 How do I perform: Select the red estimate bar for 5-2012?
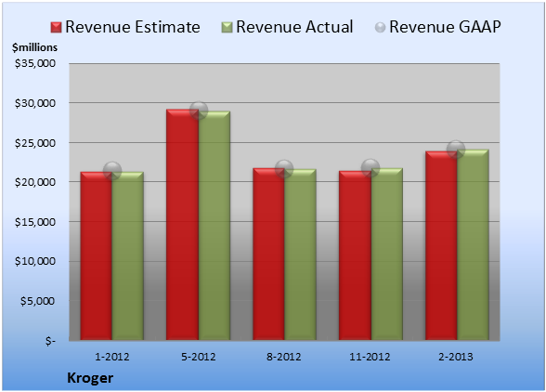[182, 225]
